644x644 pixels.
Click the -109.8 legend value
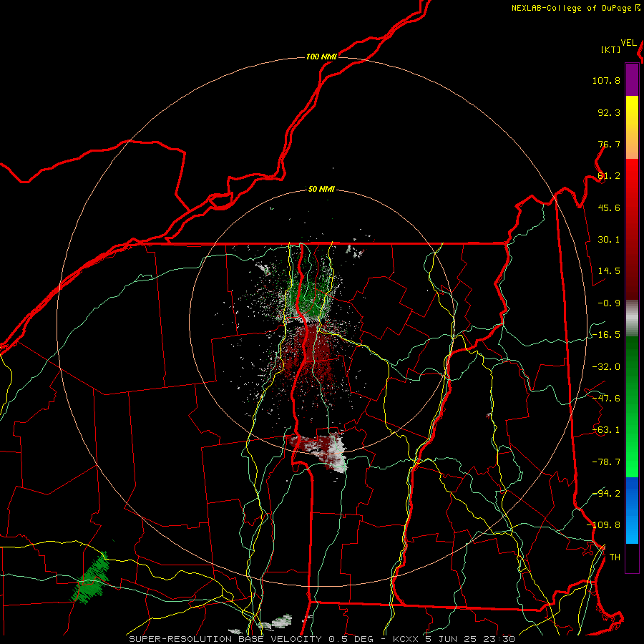[603, 525]
